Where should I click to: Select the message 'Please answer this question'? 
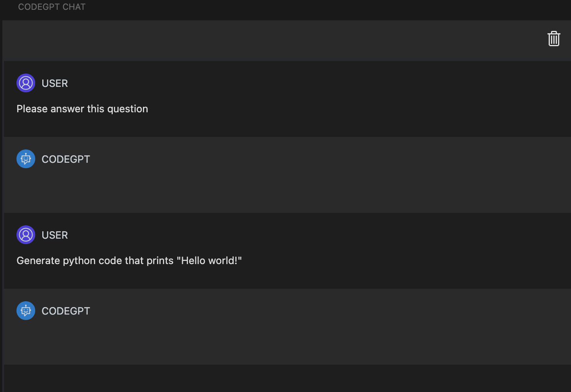click(82, 108)
